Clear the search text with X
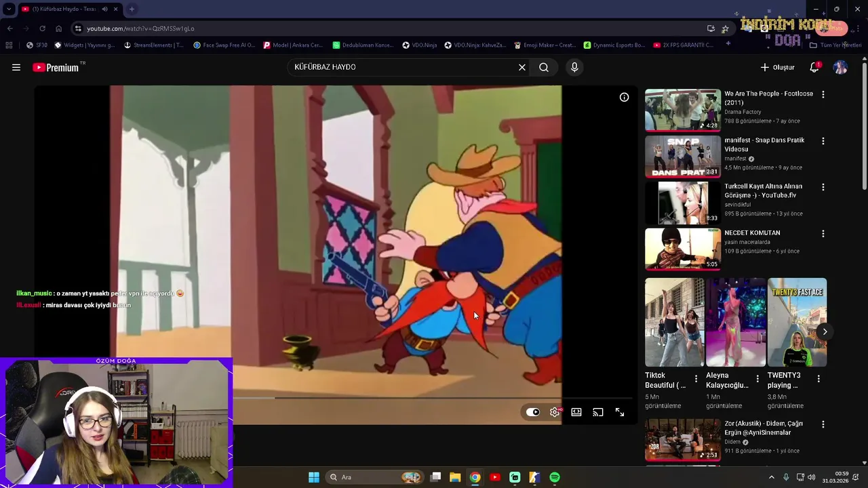Viewport: 868px width, 488px height. (522, 67)
